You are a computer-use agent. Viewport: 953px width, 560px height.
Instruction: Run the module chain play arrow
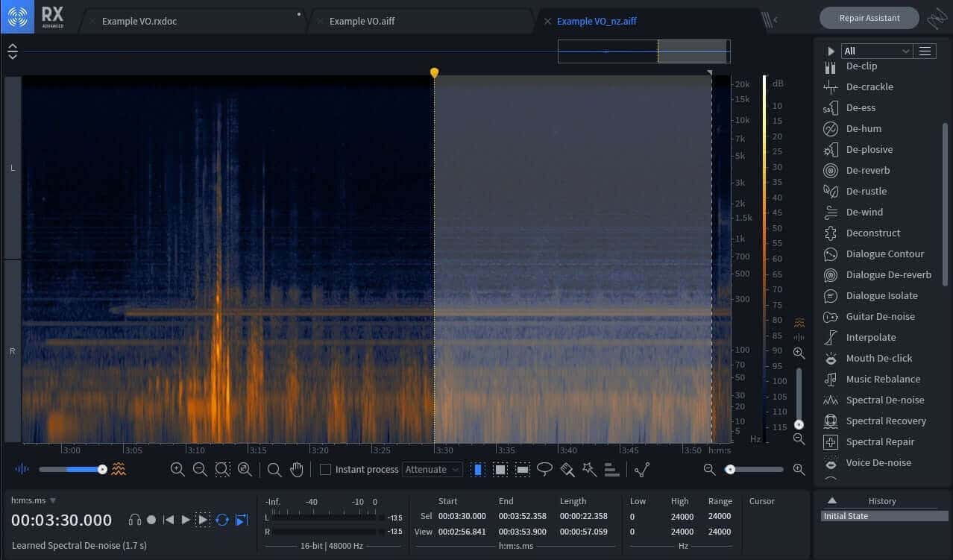[831, 51]
